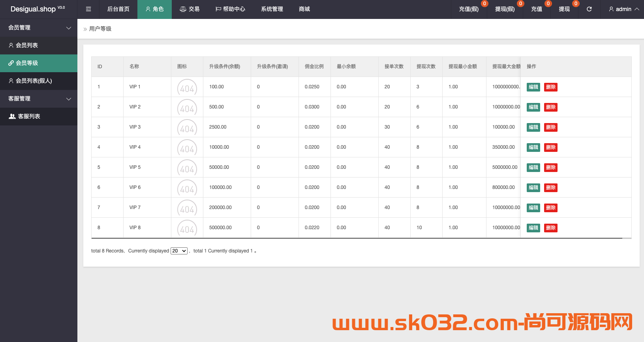Viewport: 644px width, 342px height.
Task: Delete the VIP 1 row
Action: (551, 87)
